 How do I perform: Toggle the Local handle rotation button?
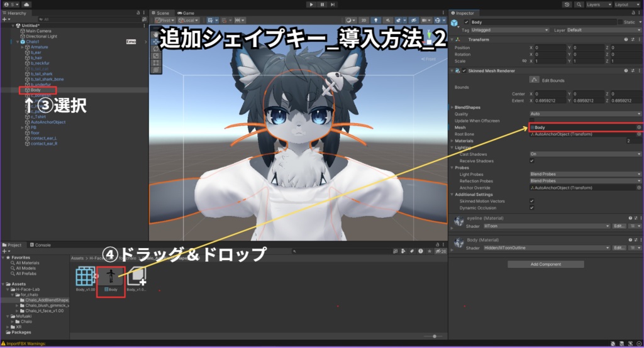click(x=189, y=20)
